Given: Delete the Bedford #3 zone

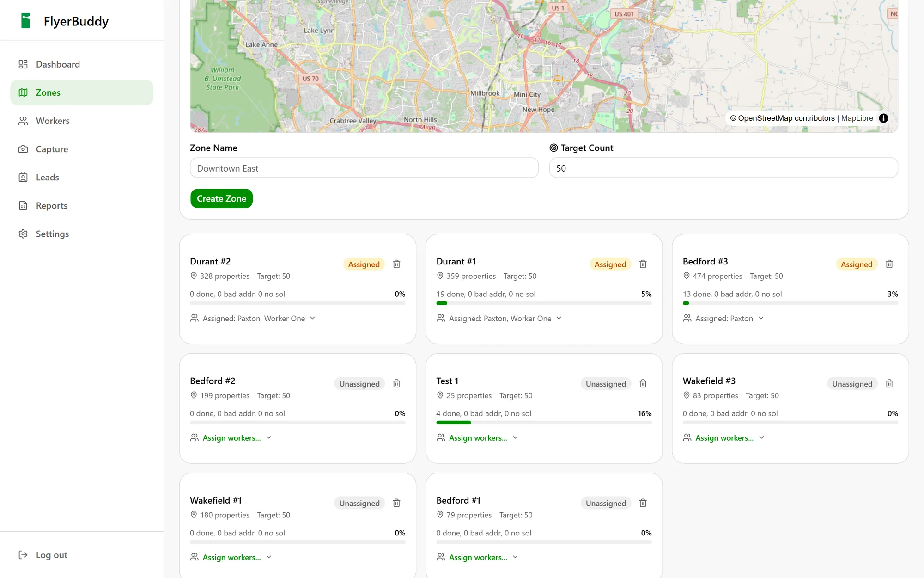Looking at the screenshot, I should click(889, 264).
